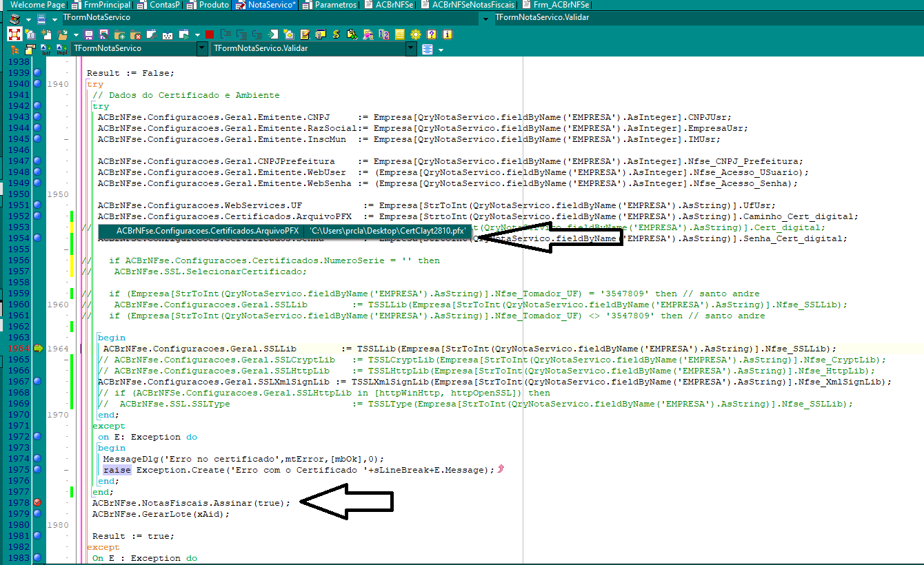924x565 pixels.
Task: Click the Intf jump toolbar icon
Action: coord(46,49)
